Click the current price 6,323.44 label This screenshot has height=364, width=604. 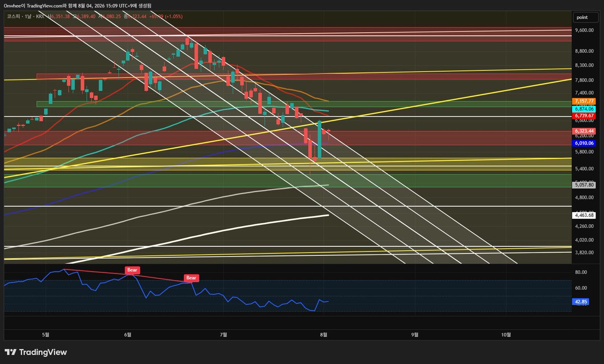(x=585, y=131)
